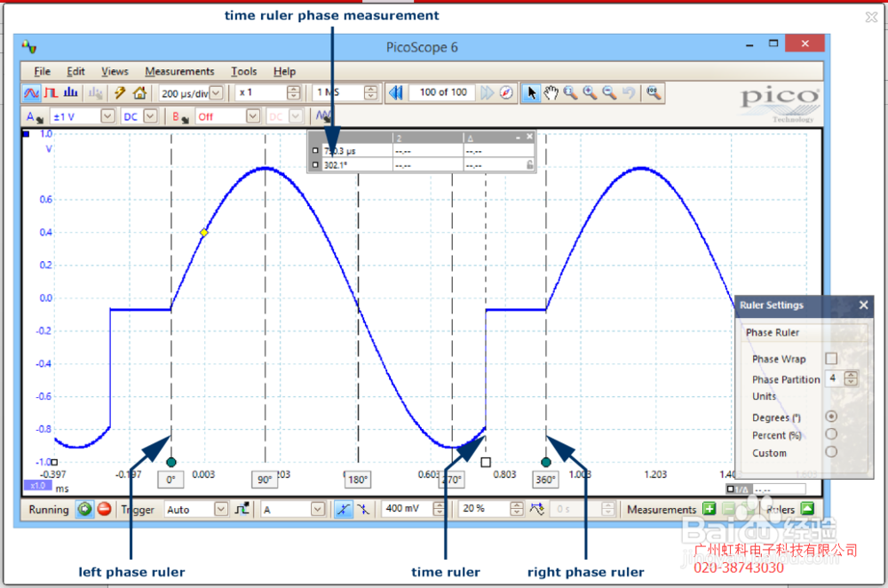Click the green Start capture button
Viewport: 888px width, 588px height.
[84, 509]
